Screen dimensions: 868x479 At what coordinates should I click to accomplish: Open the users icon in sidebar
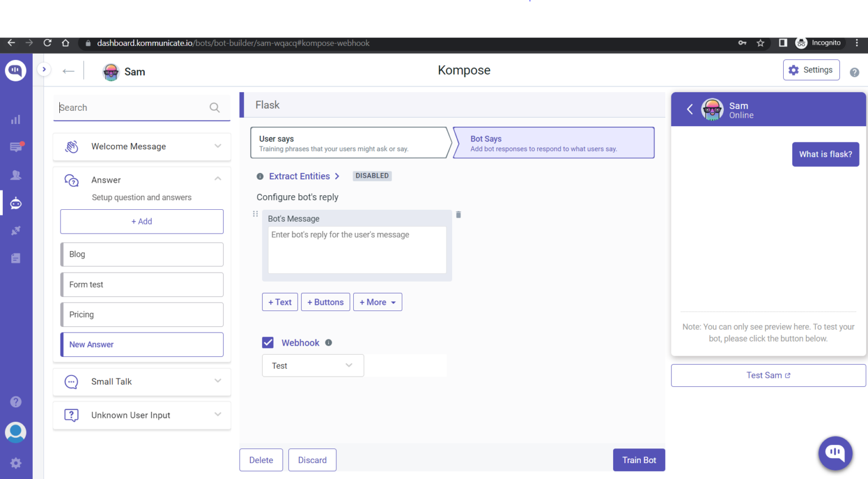pos(16,175)
